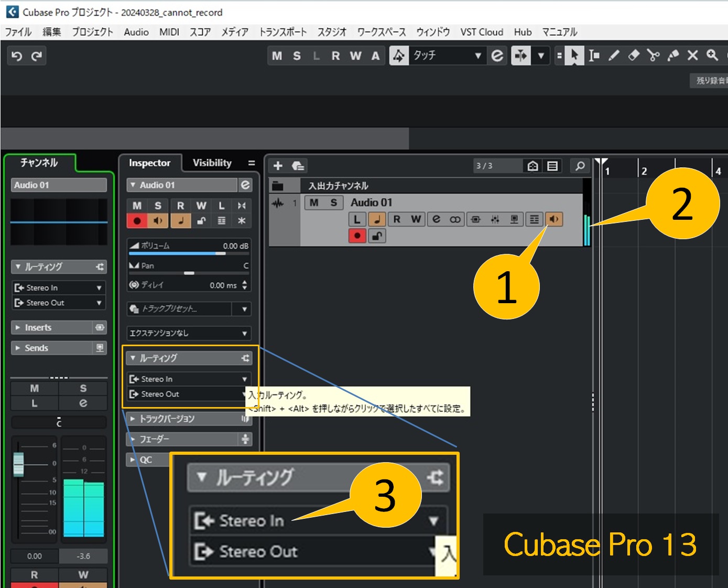Viewport: 728px width, 588px height.
Task: Open Inspector Stereo In input routing dropdown
Action: click(189, 379)
